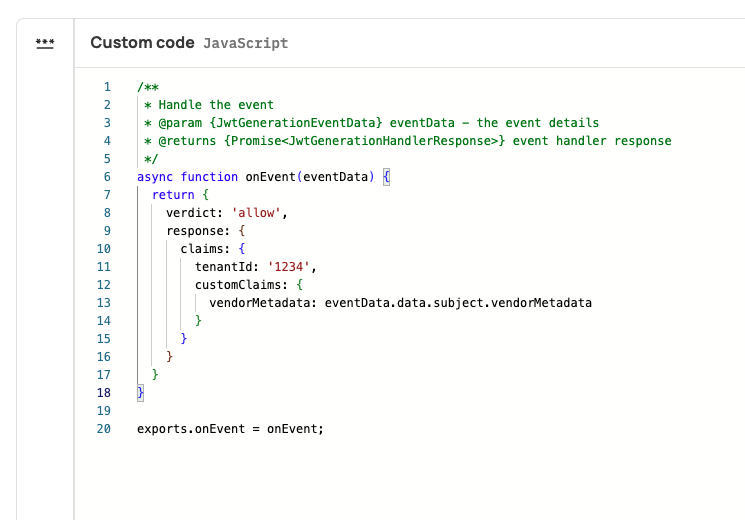Click the closing brace on line 18

141,393
